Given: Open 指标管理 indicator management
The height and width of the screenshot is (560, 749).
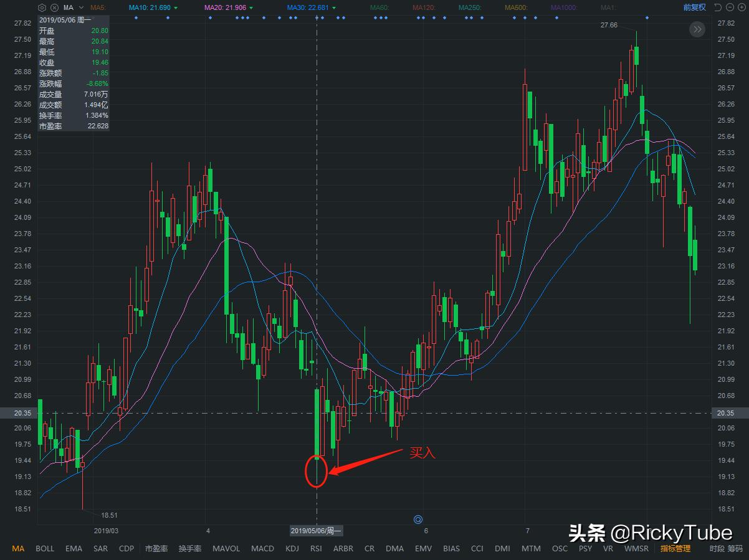Looking at the screenshot, I should [675, 549].
